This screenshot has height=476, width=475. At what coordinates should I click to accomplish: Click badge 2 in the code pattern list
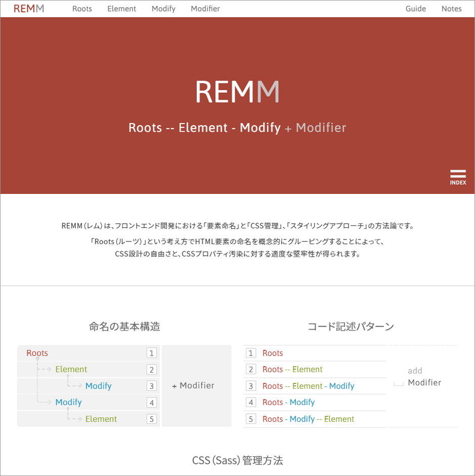(251, 369)
